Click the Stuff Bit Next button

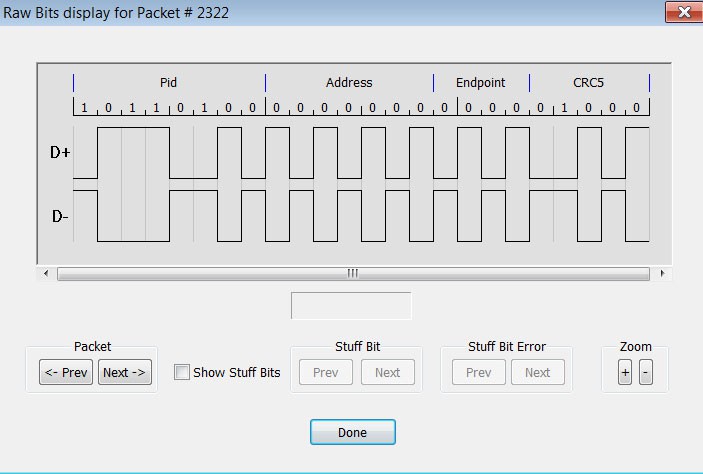[388, 372]
